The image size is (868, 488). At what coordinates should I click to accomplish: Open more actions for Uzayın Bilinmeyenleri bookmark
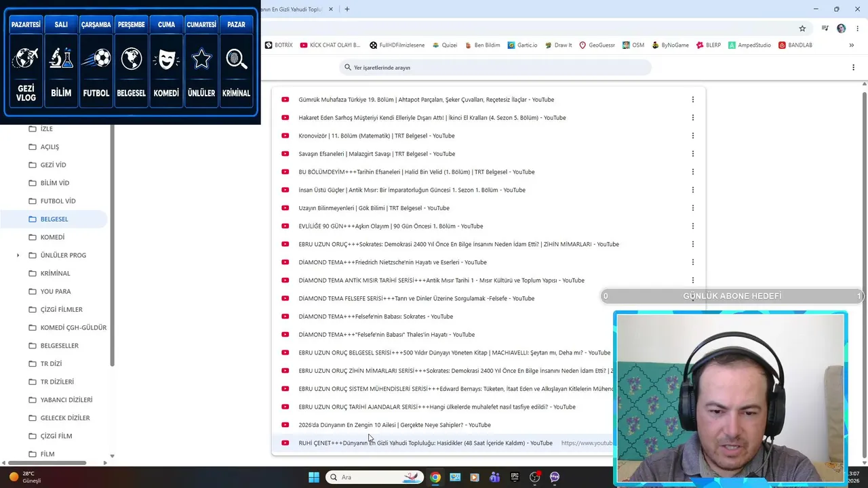tap(692, 208)
